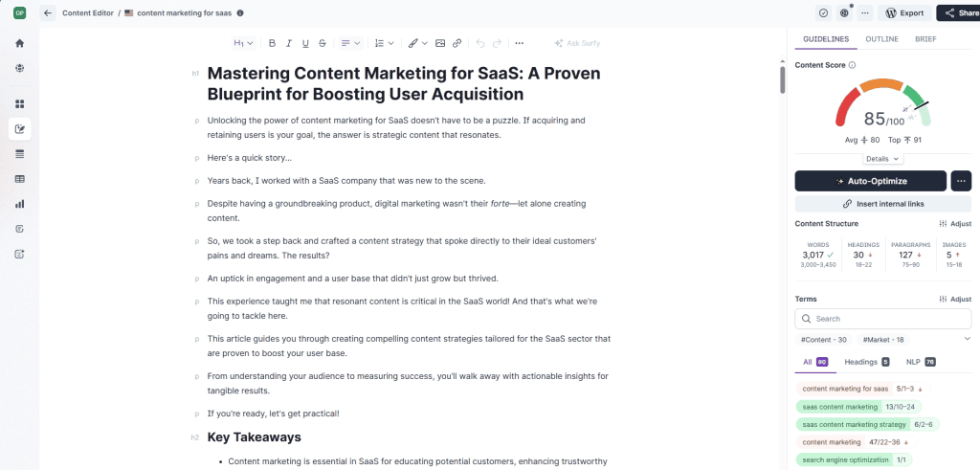Click the Share button
Image resolution: width=980 pixels, height=470 pixels.
pos(959,12)
